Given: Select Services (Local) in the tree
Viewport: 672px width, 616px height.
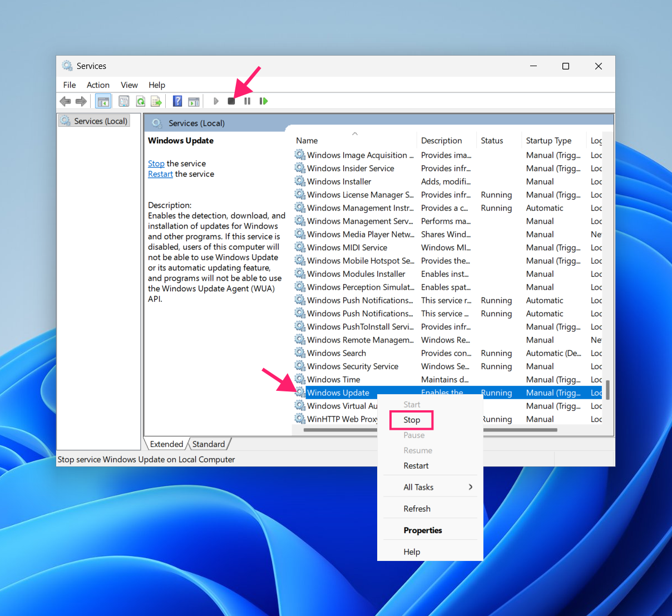Looking at the screenshot, I should (x=95, y=121).
